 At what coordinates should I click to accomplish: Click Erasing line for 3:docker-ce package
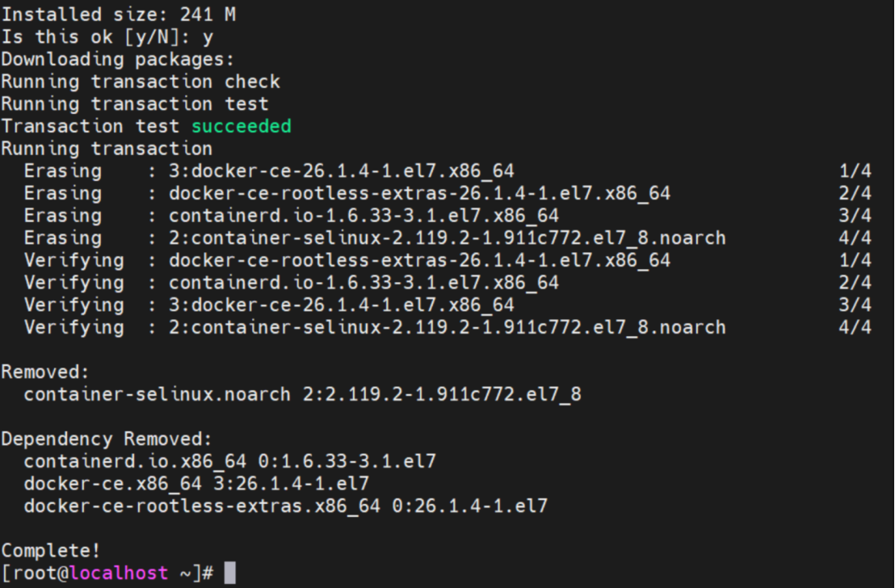(447, 170)
